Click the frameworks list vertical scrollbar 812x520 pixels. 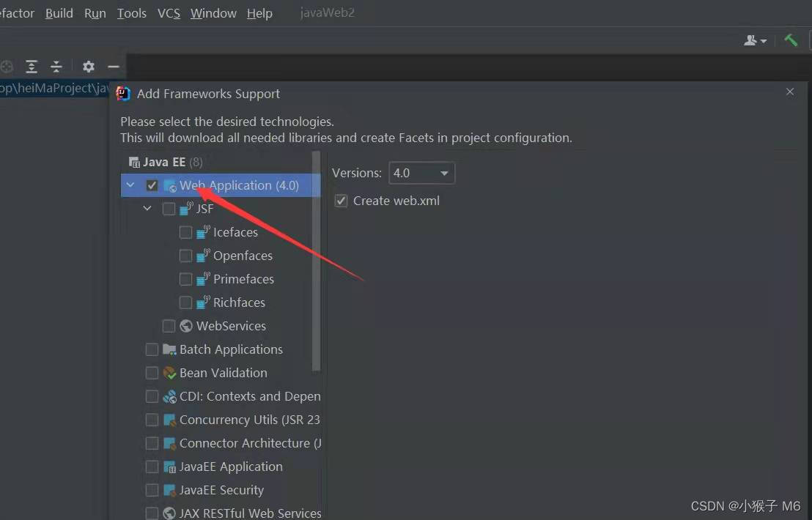[x=317, y=261]
